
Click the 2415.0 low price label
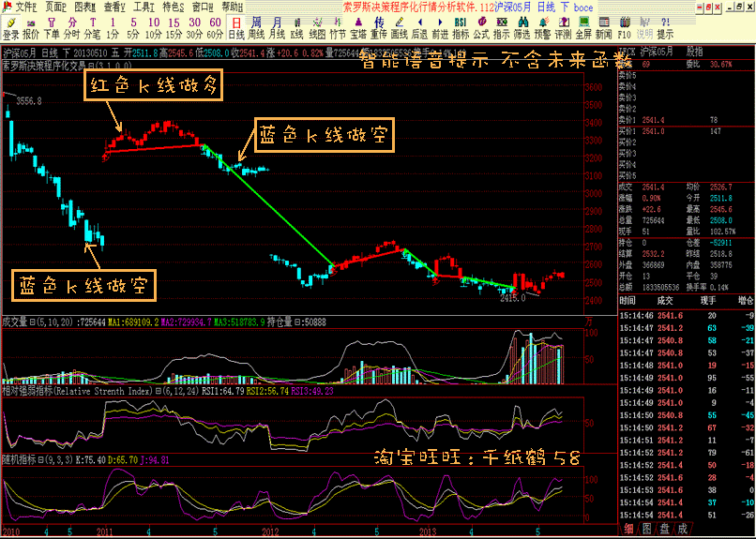[512, 298]
